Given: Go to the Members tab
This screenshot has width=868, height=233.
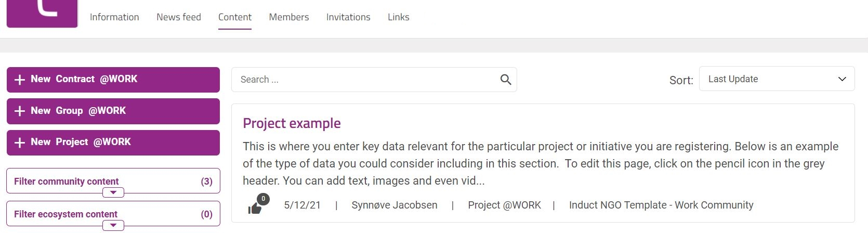Looking at the screenshot, I should 289,17.
